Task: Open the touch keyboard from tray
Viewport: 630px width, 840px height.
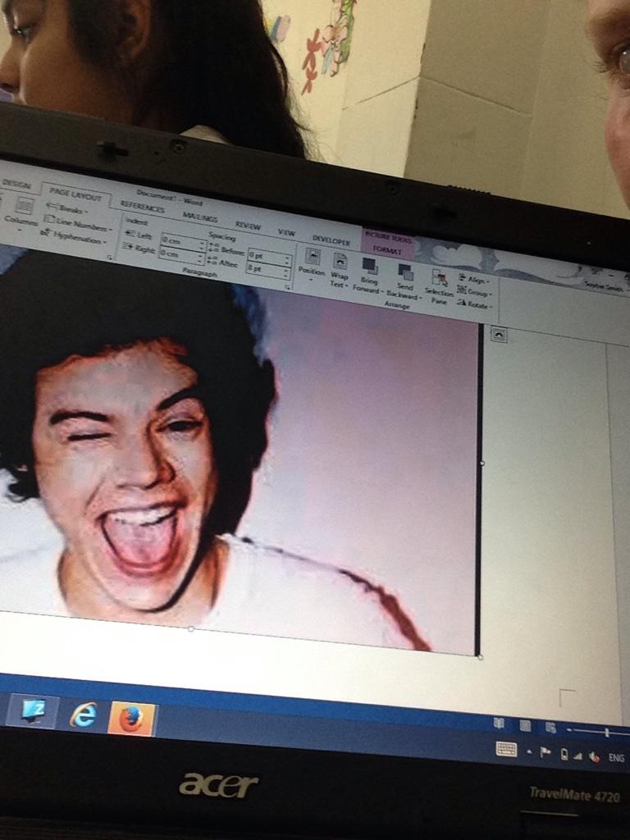Action: [506, 749]
